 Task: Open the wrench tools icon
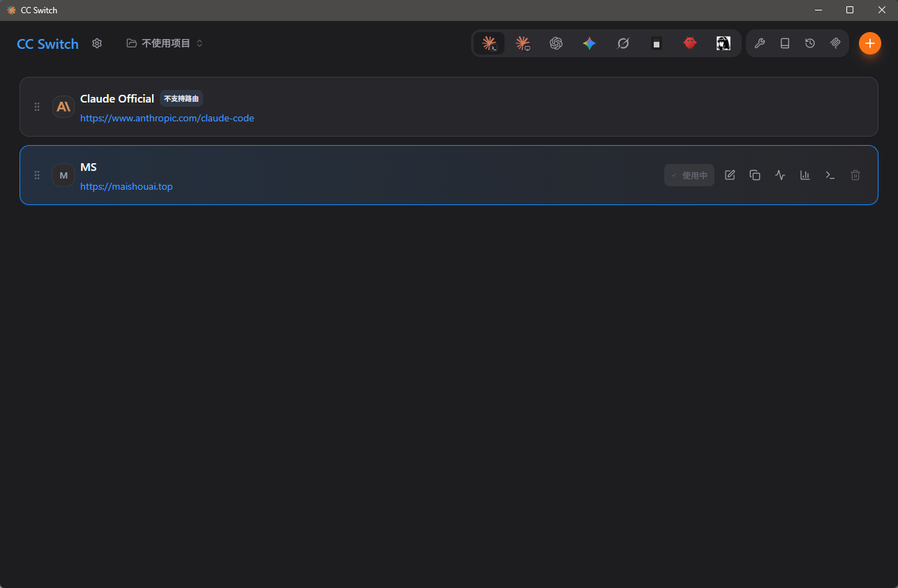[x=760, y=43]
